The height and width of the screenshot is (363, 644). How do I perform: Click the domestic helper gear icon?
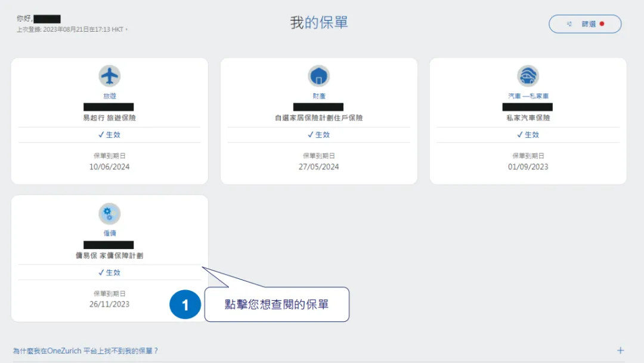[x=109, y=213]
